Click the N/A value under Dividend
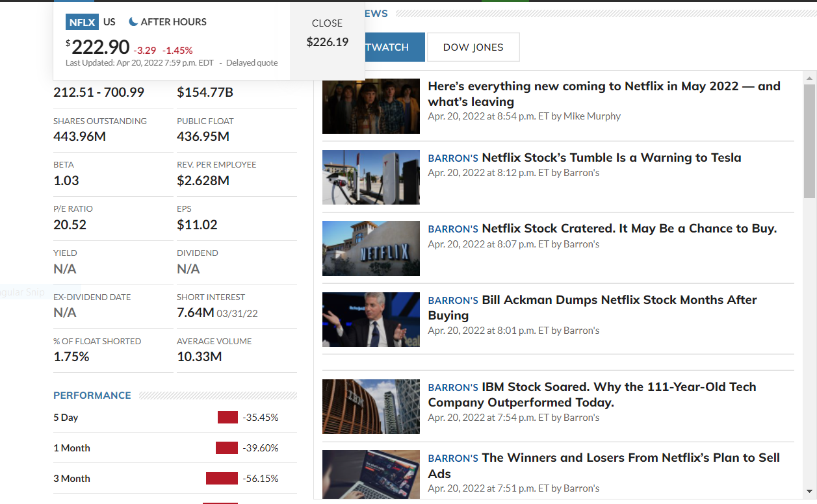The height and width of the screenshot is (504, 817). coord(188,269)
